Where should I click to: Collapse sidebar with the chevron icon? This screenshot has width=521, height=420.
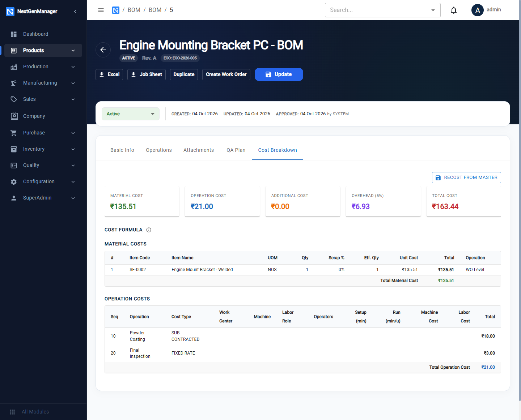(x=75, y=12)
